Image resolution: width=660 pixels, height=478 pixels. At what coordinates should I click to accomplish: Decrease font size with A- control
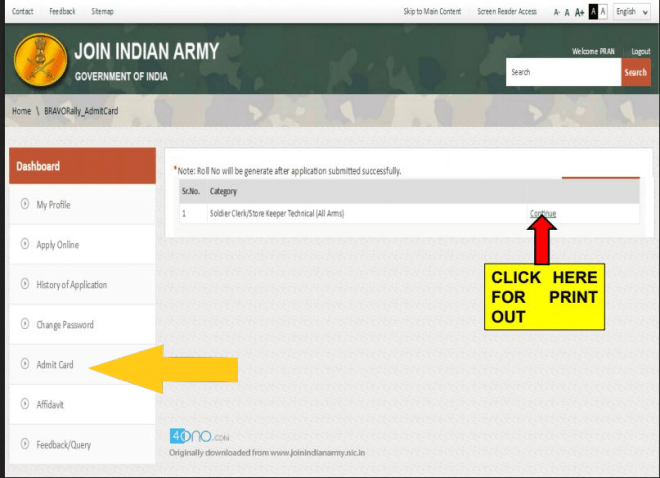pyautogui.click(x=556, y=13)
